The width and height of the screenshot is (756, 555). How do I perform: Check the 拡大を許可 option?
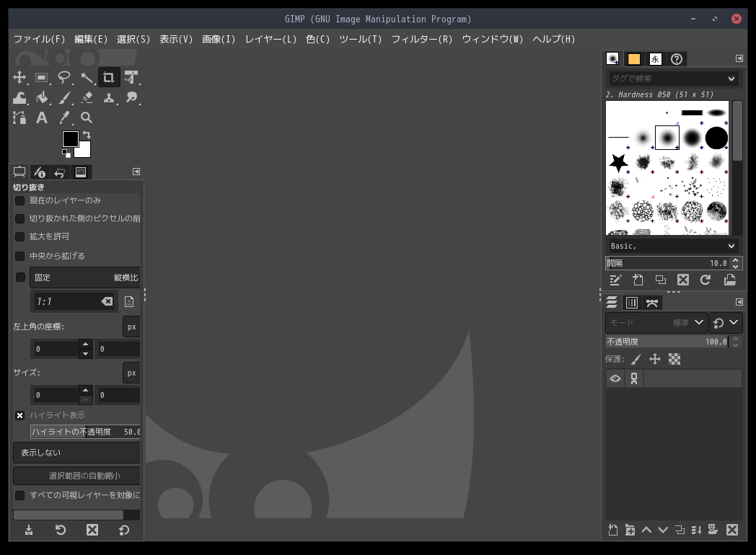[x=20, y=236]
